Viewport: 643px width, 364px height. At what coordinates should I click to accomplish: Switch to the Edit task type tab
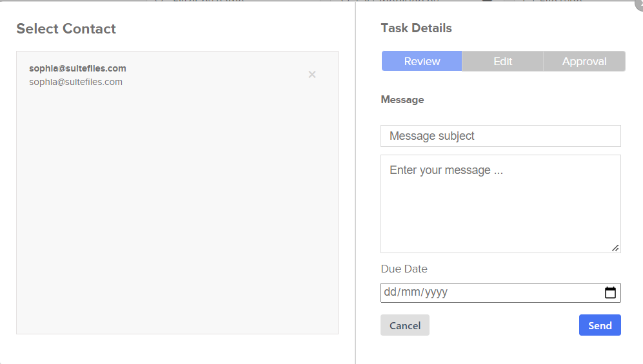(x=503, y=61)
